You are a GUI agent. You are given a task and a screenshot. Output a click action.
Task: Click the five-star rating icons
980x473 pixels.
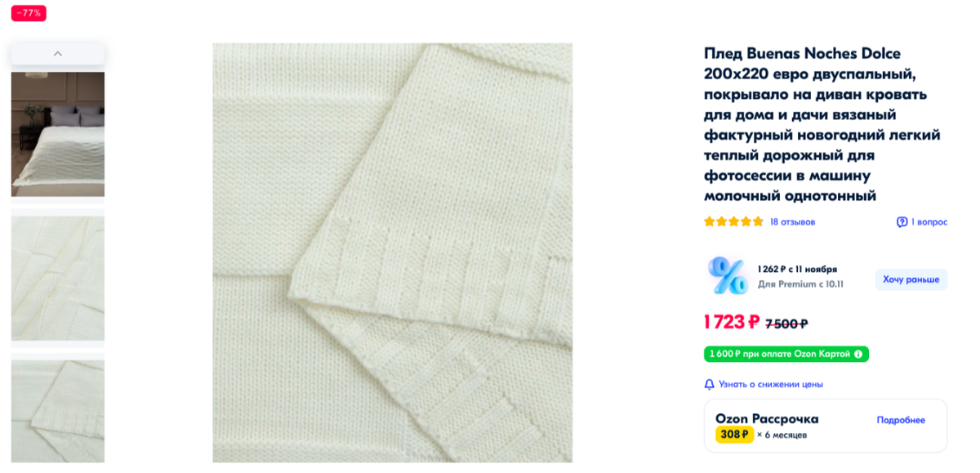733,221
